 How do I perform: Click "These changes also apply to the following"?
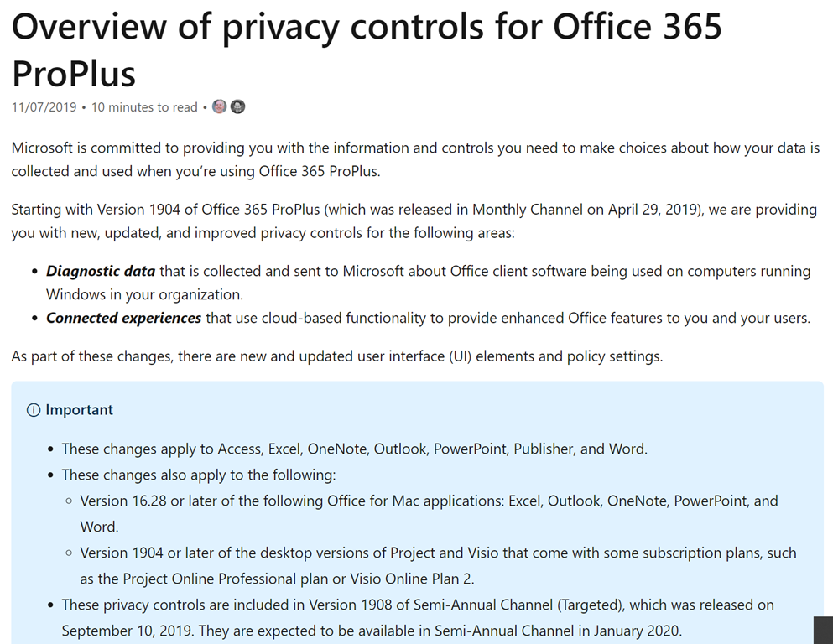199,475
